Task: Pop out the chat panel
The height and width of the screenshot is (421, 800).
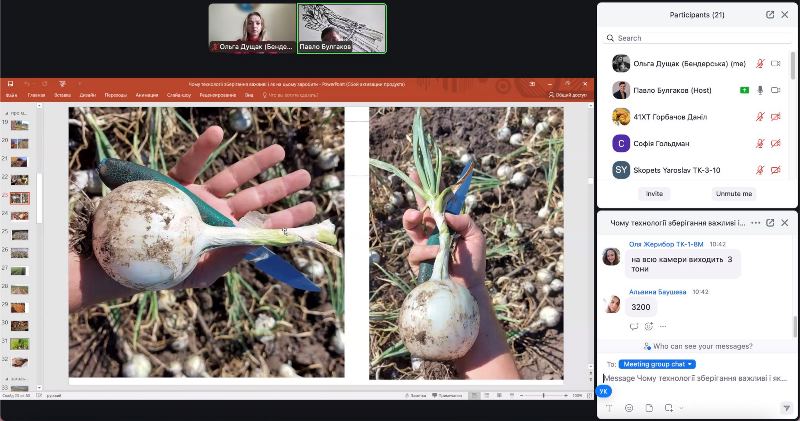Action: click(x=770, y=223)
